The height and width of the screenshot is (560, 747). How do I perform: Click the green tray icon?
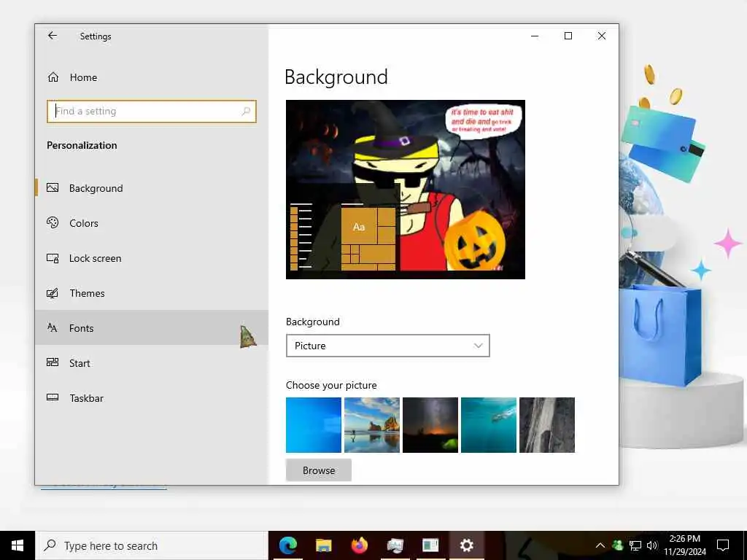(x=617, y=545)
